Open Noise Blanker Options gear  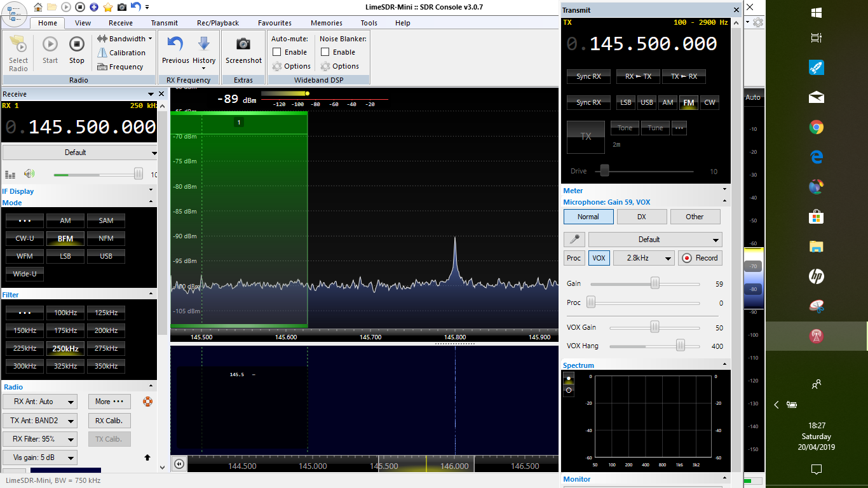click(x=340, y=66)
